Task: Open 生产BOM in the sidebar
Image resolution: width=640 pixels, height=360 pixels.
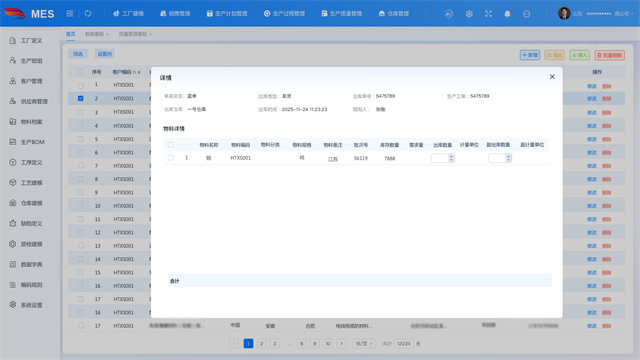Action: (27, 142)
